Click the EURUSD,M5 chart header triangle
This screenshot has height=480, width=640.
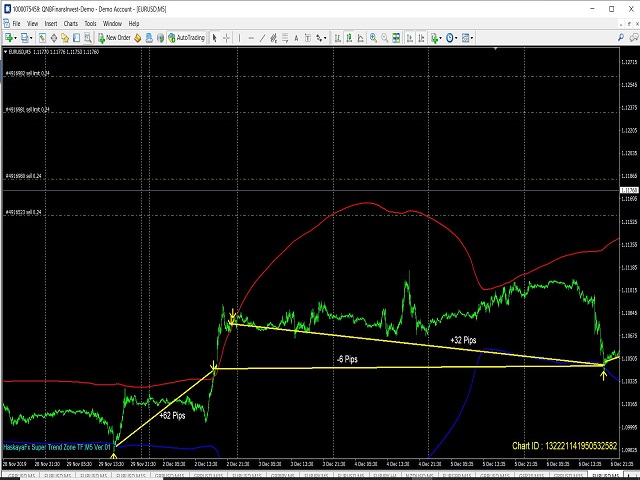pyautogui.click(x=5, y=52)
